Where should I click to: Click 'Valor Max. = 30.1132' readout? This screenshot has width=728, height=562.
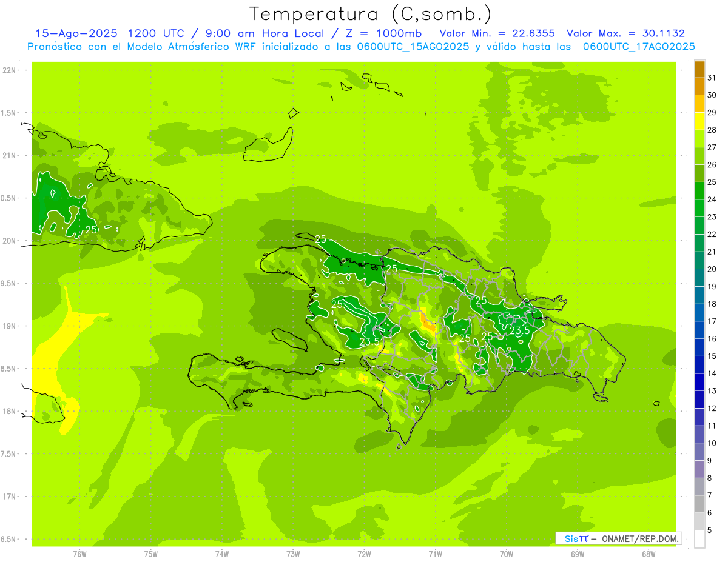coord(625,33)
